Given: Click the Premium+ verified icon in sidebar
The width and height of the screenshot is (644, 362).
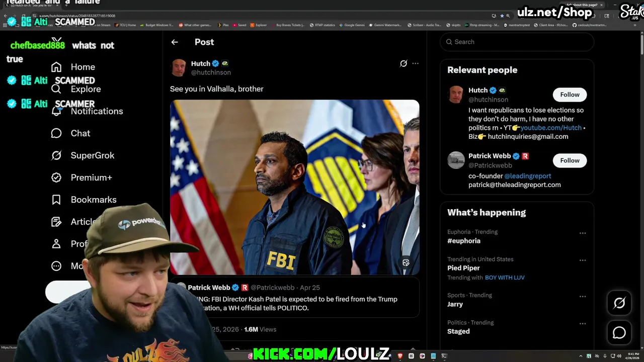Looking at the screenshot, I should pyautogui.click(x=56, y=177).
